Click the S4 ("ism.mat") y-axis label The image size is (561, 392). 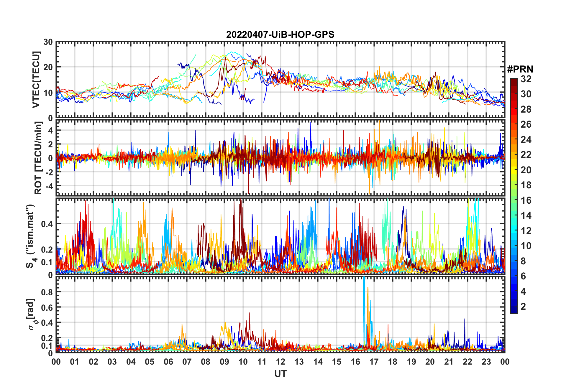(x=31, y=236)
